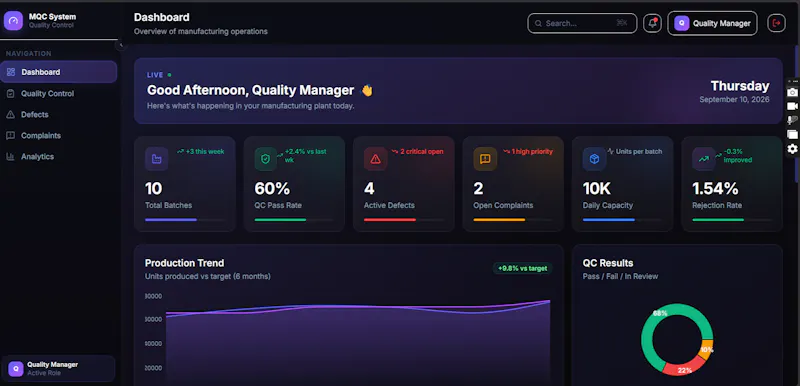Click the Production Trend chart heading
Image resolution: width=800 pixels, height=386 pixels.
pos(184,263)
